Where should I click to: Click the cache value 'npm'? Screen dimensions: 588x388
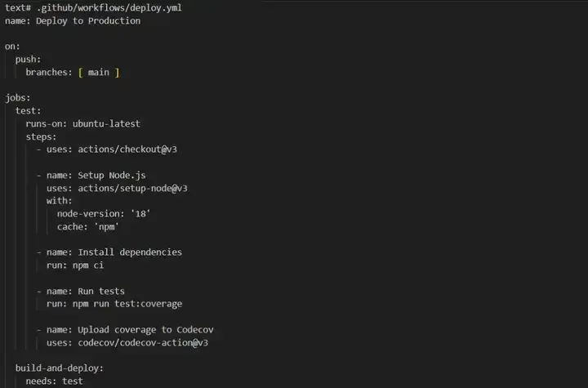[x=106, y=226]
